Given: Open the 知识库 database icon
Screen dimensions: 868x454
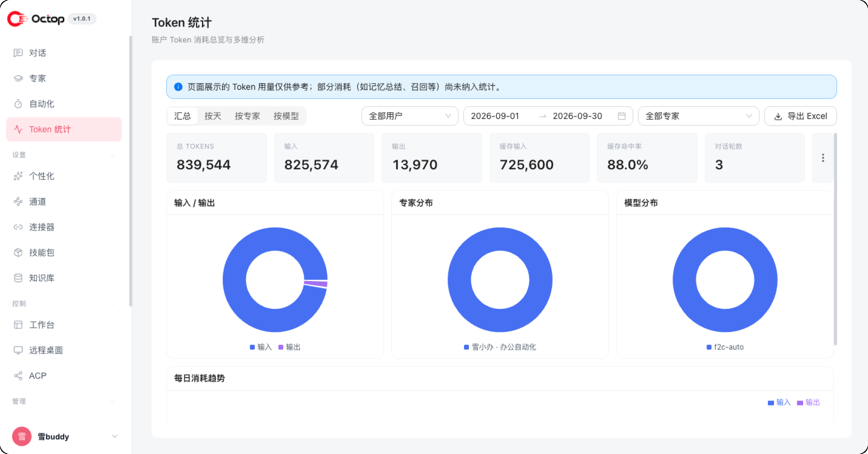Looking at the screenshot, I should (18, 278).
